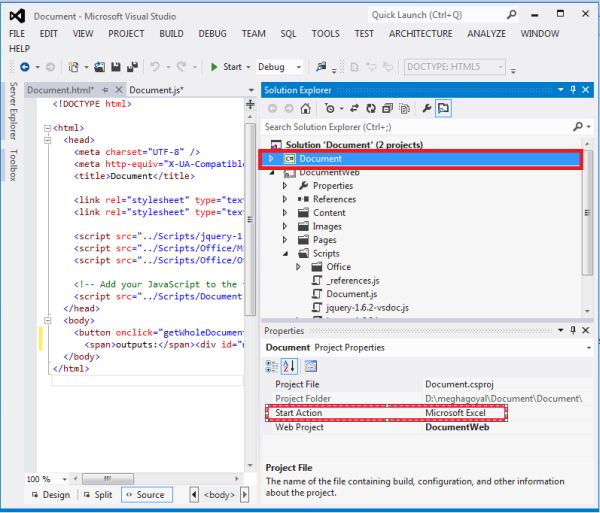Open the Debug configuration dropdown

(298, 67)
